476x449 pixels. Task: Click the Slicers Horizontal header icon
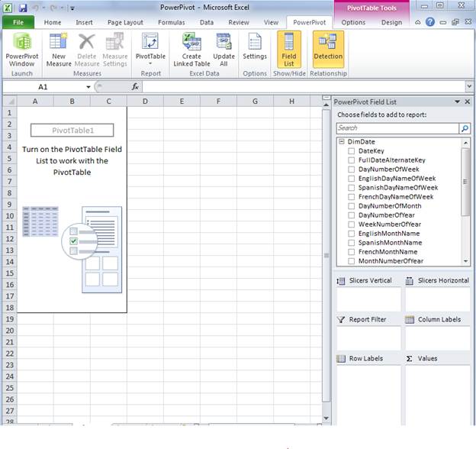tap(410, 281)
